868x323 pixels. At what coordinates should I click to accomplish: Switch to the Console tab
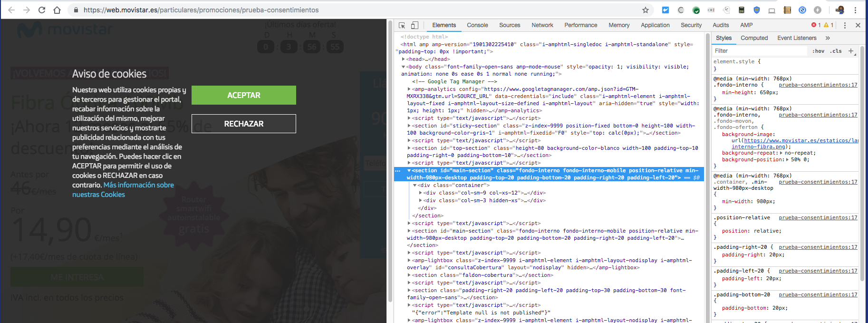pos(477,25)
